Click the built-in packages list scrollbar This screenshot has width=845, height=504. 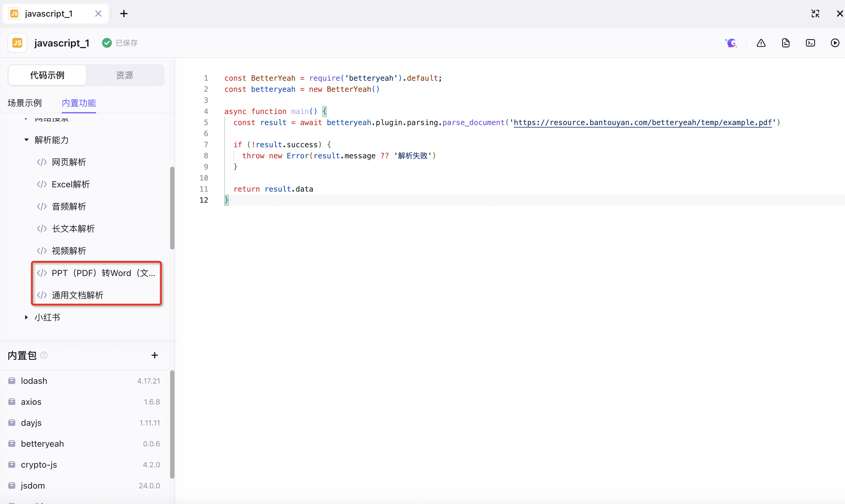pyautogui.click(x=172, y=425)
